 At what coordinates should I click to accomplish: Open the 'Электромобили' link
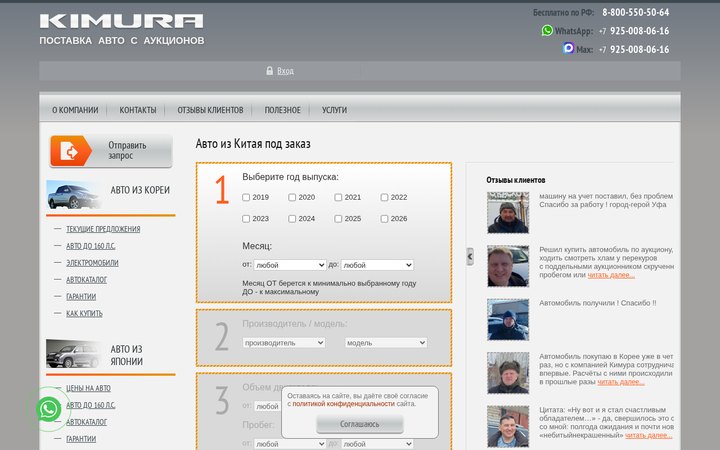tap(92, 263)
